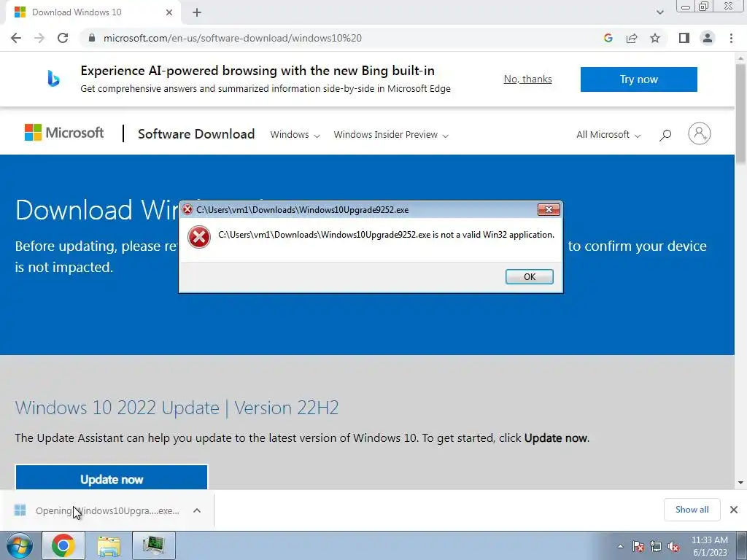Open the Windows Start button
The height and width of the screenshot is (560, 747).
(x=20, y=545)
